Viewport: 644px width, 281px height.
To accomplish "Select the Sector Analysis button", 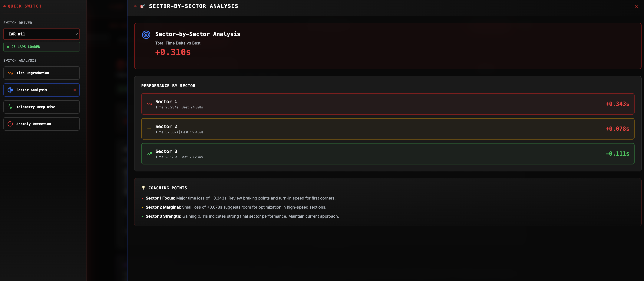I will tap(41, 90).
